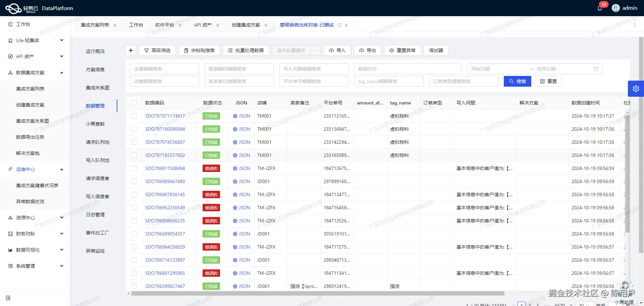Check the row SDO786989667480
This screenshot has height=306, width=644.
pyautogui.click(x=134, y=181)
